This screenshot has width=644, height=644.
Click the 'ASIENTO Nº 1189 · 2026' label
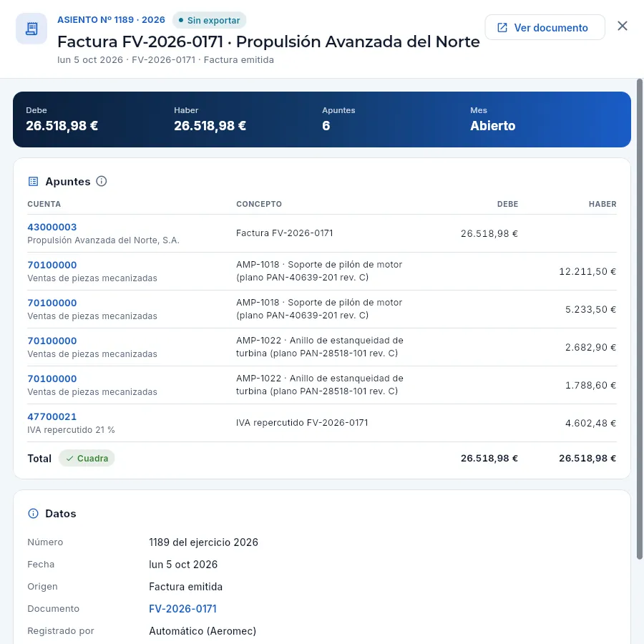[111, 20]
